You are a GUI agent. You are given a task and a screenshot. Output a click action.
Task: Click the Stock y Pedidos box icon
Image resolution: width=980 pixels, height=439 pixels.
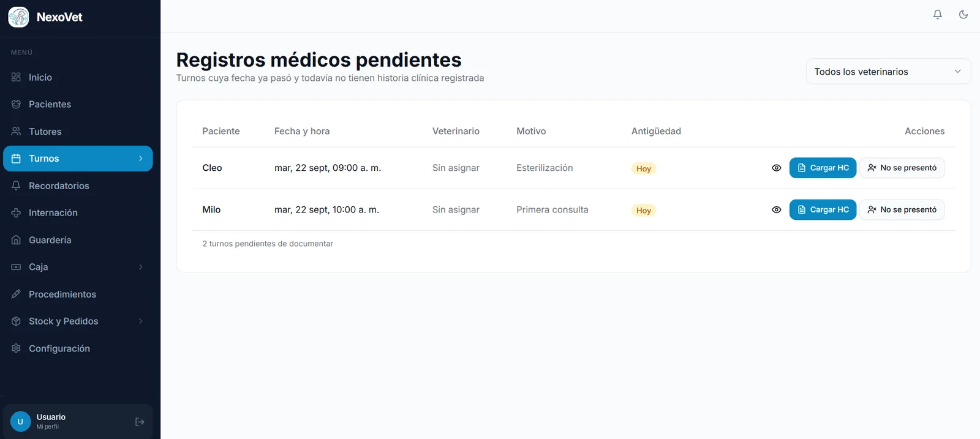[x=16, y=321]
